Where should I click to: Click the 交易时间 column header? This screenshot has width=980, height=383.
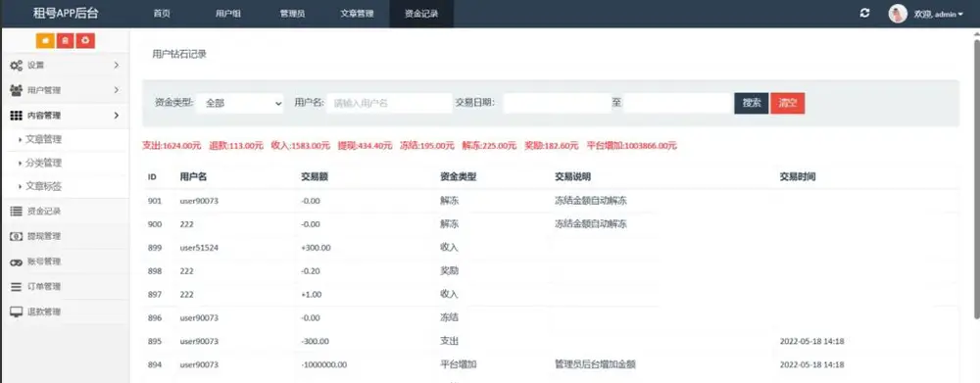(798, 177)
